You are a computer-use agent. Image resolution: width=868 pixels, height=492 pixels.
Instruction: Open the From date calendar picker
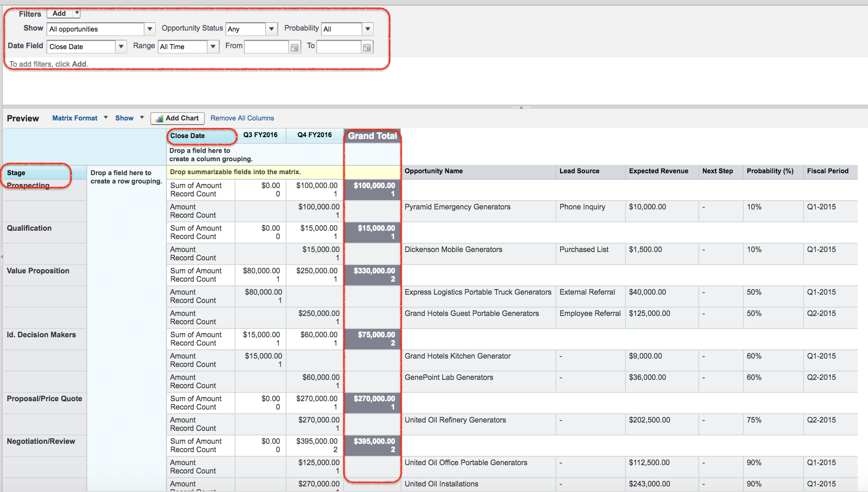[295, 47]
